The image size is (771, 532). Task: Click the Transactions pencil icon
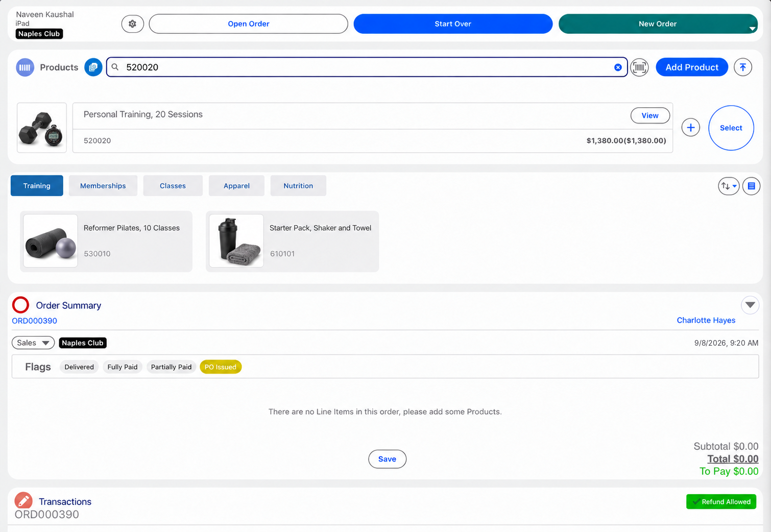tap(23, 501)
